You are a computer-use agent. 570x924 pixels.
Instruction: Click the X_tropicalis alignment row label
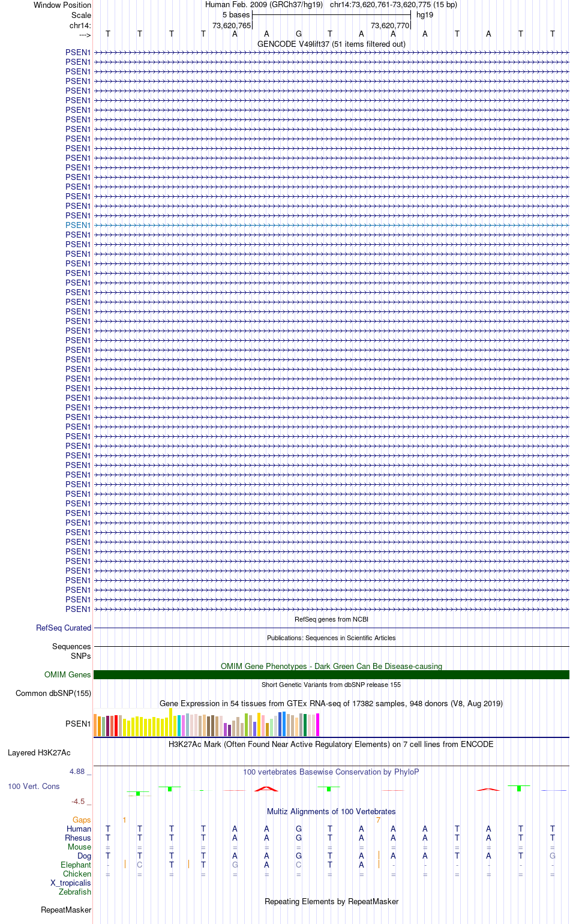click(71, 883)
